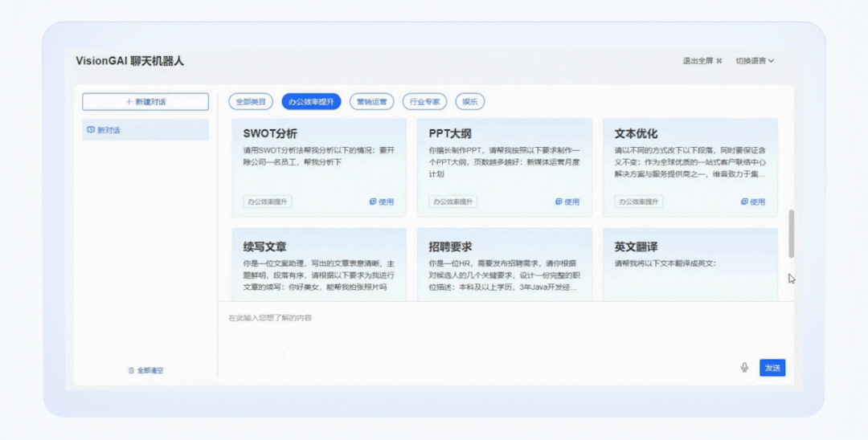Click the trash icon beside 全部清空

coord(131,370)
